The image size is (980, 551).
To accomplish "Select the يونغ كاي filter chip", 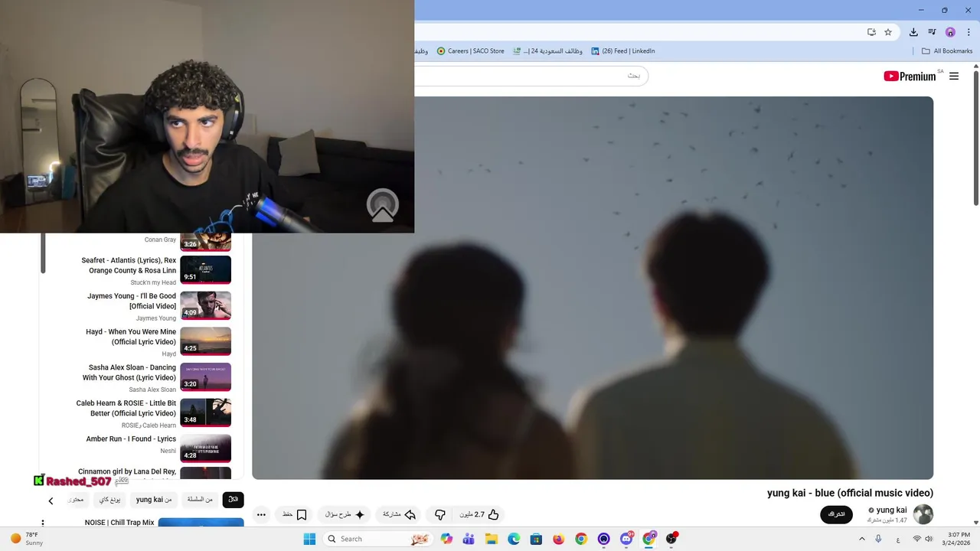I will coord(109,500).
